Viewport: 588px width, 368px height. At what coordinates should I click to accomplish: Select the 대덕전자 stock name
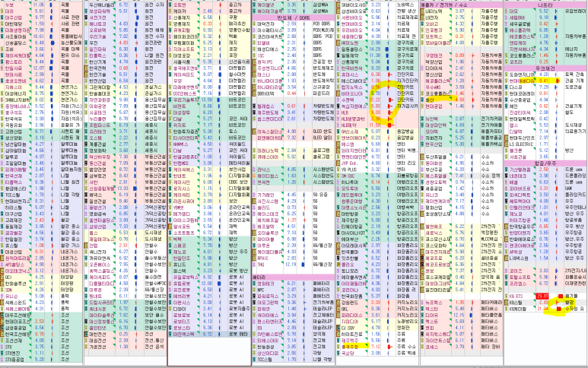click(x=266, y=24)
